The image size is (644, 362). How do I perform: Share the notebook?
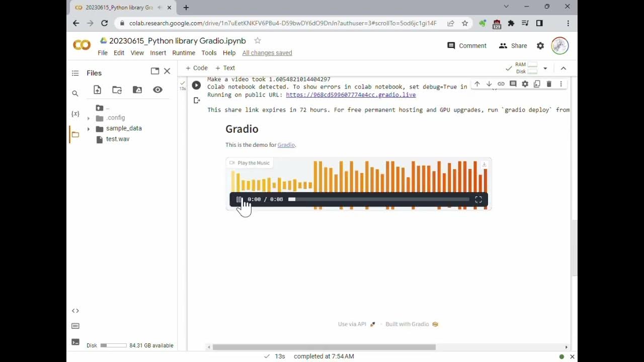513,46
